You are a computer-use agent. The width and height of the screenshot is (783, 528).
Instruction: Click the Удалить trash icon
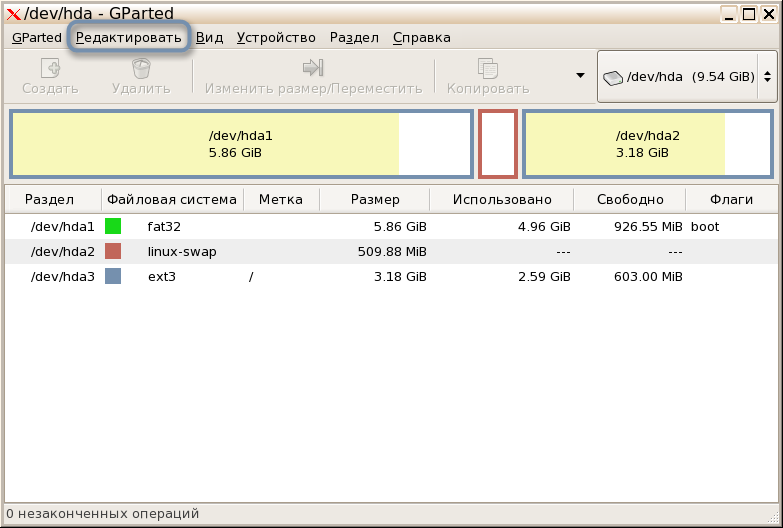(141, 68)
